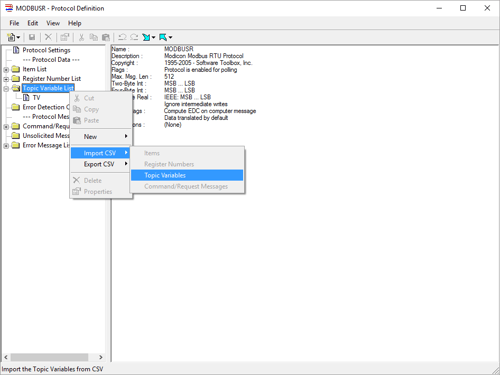This screenshot has height=375, width=500.
Task: Click the 'Modicon Modbus RTU Protocol' description text
Action: coord(204,56)
